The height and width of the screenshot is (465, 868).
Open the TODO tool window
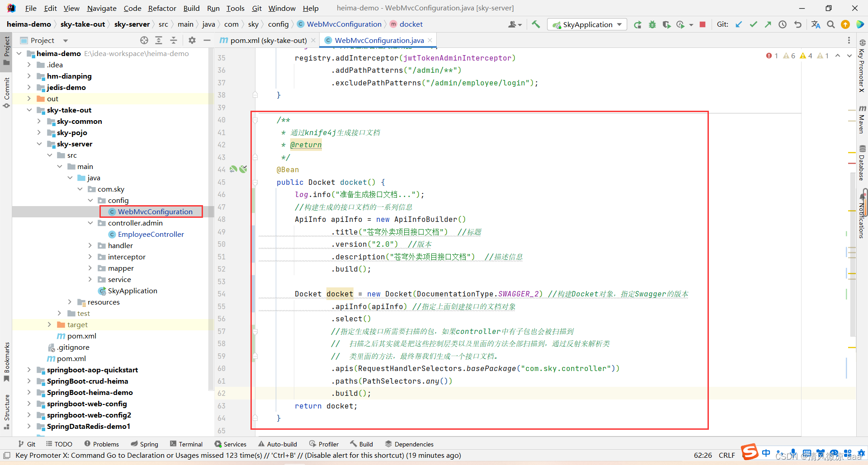[59, 444]
